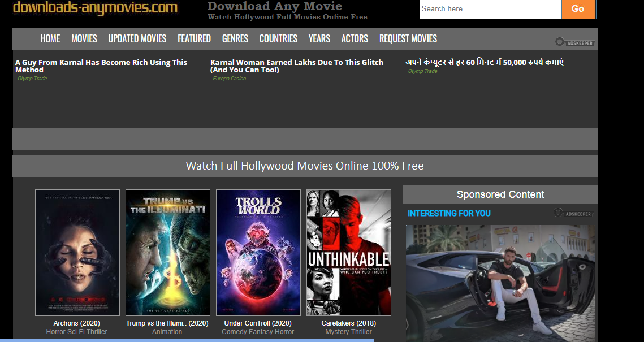Click the orange Go search button

(x=578, y=9)
